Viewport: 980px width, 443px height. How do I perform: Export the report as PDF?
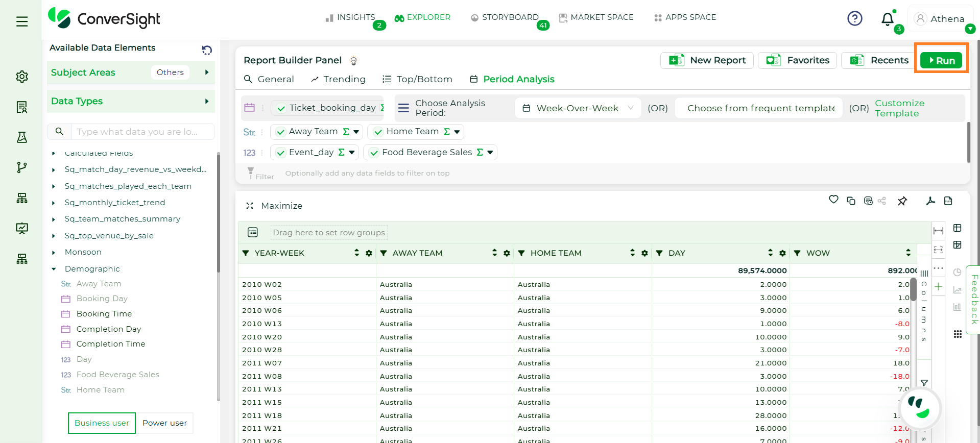930,201
